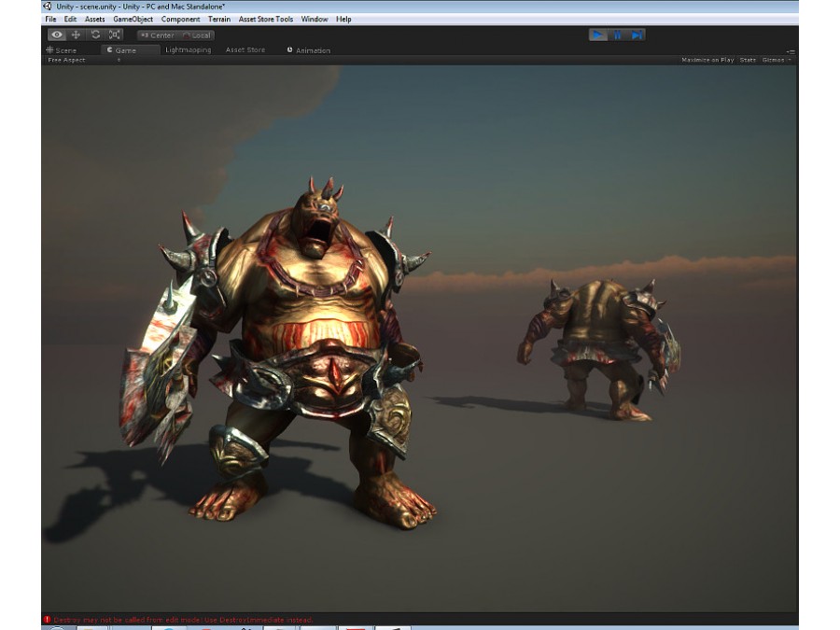Switch to the Lightmapping tab
Screen dimensions: 840x630
188,49
